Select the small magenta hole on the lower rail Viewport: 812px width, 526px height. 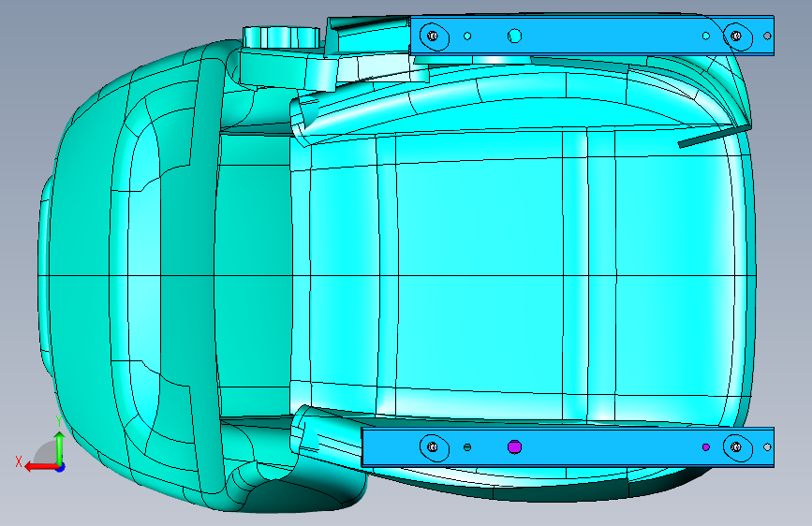pyautogui.click(x=706, y=446)
